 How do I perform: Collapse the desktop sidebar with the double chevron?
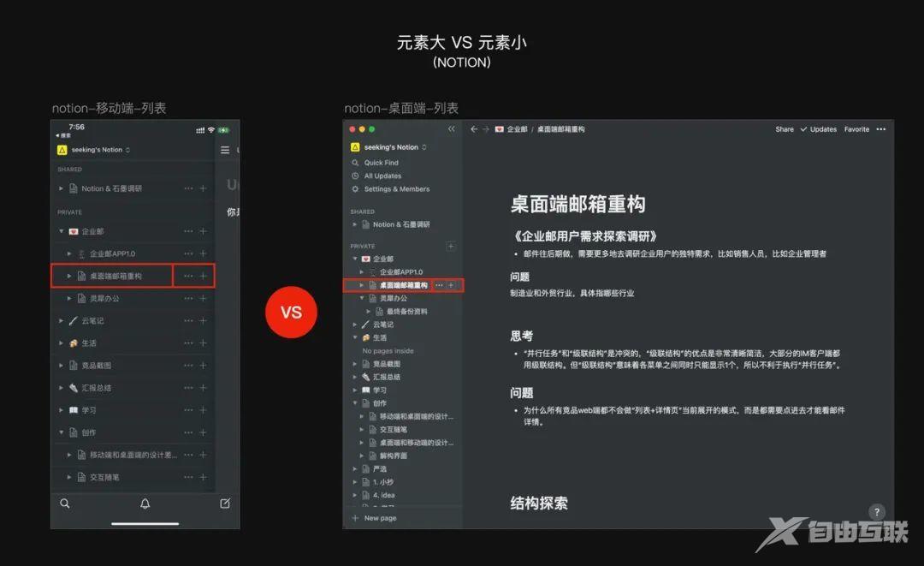pyautogui.click(x=452, y=129)
